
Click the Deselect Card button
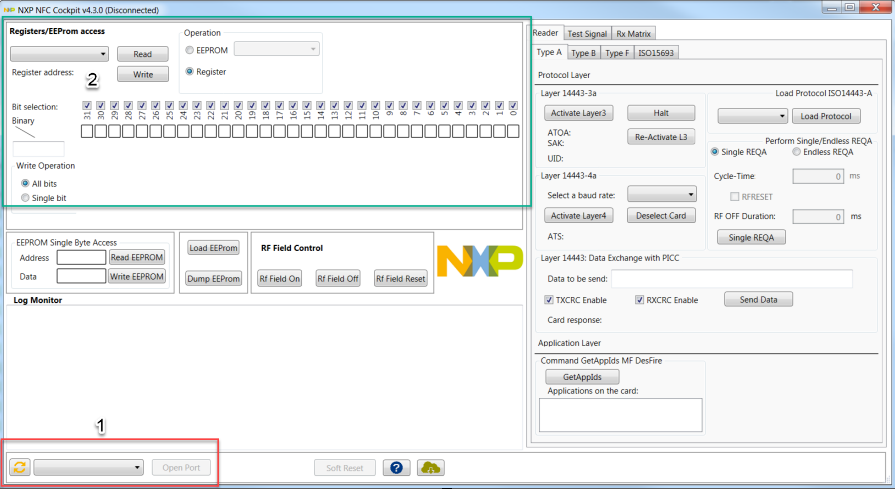(x=661, y=215)
